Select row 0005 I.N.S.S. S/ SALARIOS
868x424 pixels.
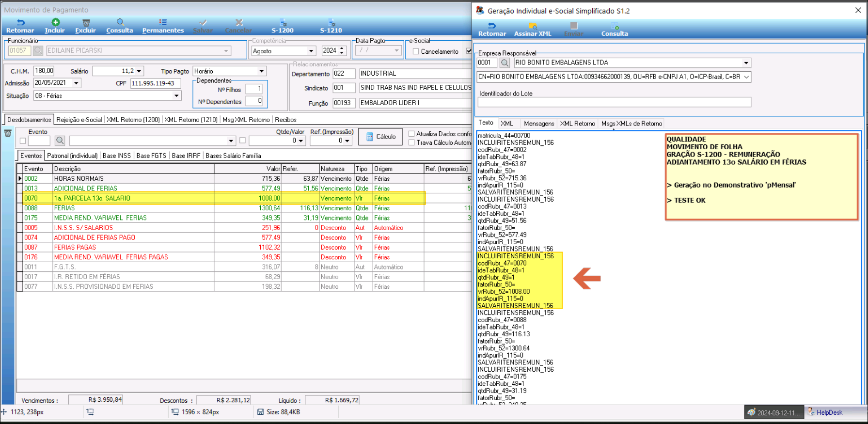[x=244, y=228]
